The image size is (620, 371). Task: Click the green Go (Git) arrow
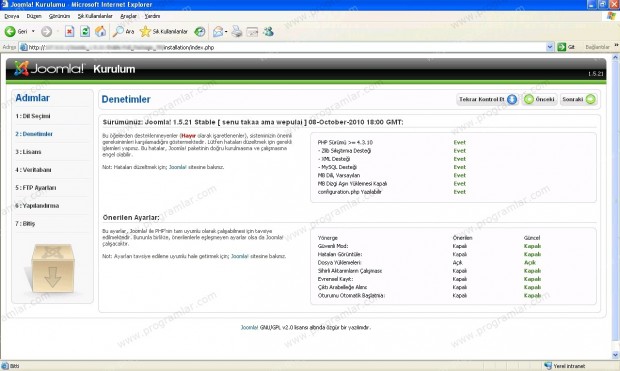click(561, 47)
